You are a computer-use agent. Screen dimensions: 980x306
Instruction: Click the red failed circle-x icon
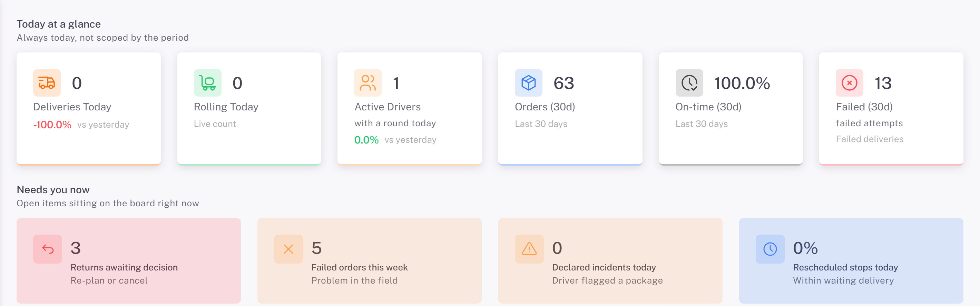(850, 82)
